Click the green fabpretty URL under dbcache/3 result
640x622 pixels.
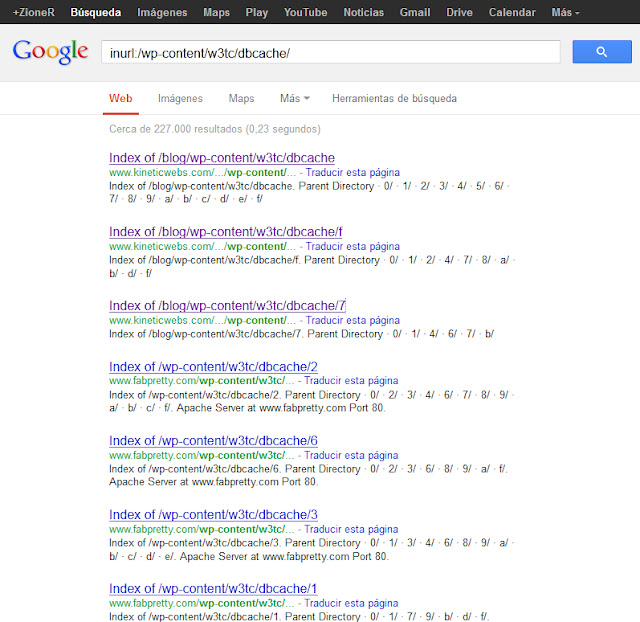pyautogui.click(x=201, y=529)
